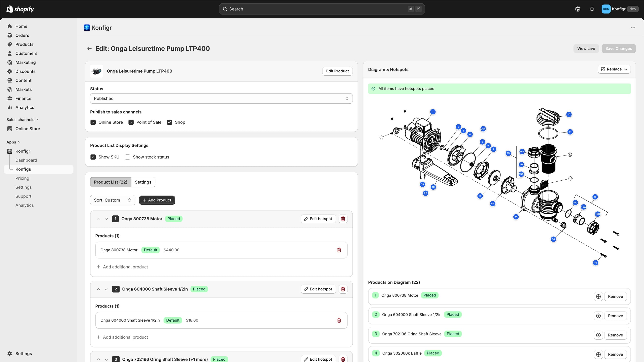Screen dimensions: 644x362
Task: Move Onga 604000 Shaft Sleeve group up
Action: coord(98,289)
